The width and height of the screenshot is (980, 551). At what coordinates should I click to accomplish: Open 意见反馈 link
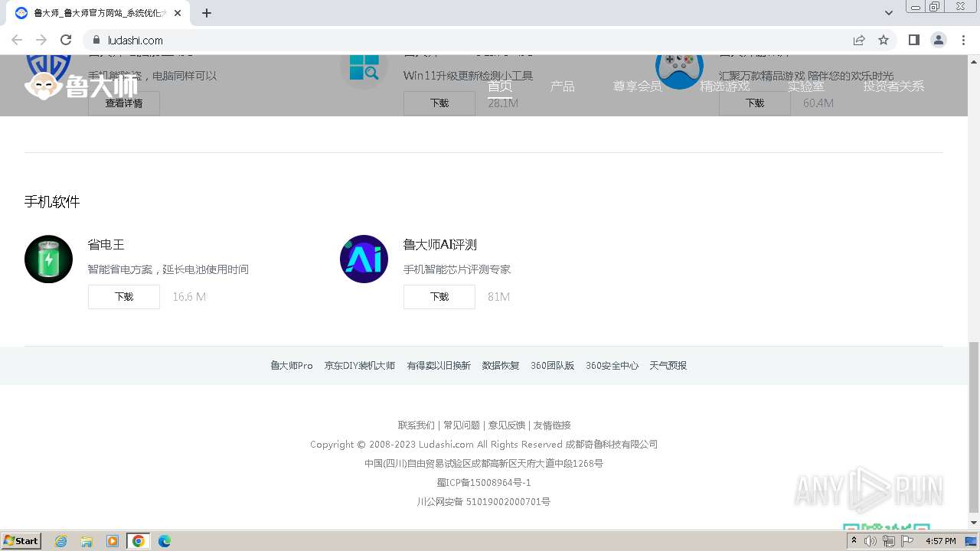(x=507, y=425)
